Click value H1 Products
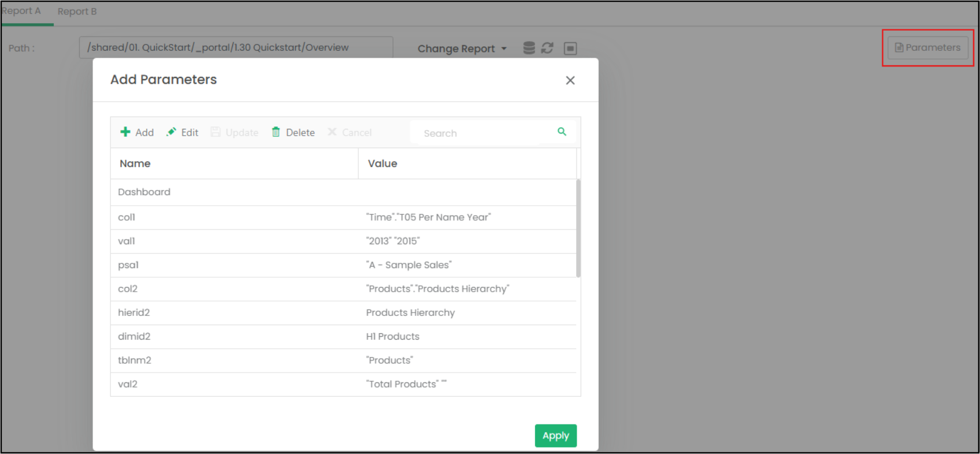 (392, 336)
